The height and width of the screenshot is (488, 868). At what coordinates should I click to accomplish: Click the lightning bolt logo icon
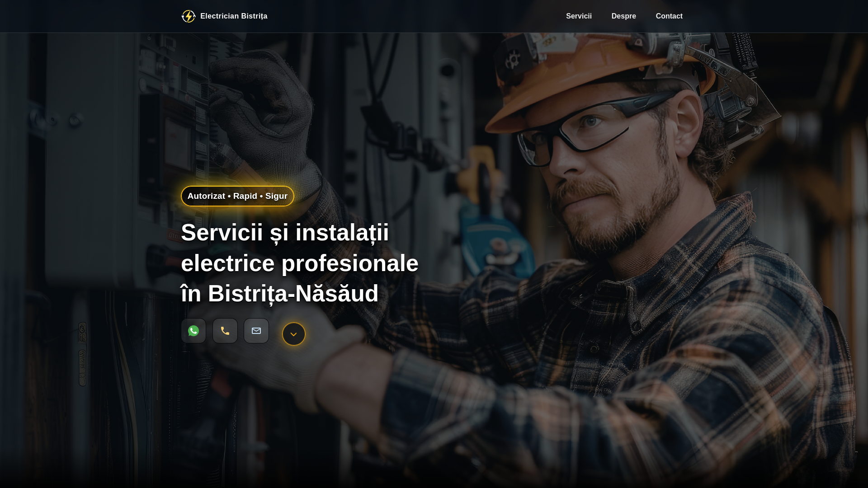click(x=189, y=16)
